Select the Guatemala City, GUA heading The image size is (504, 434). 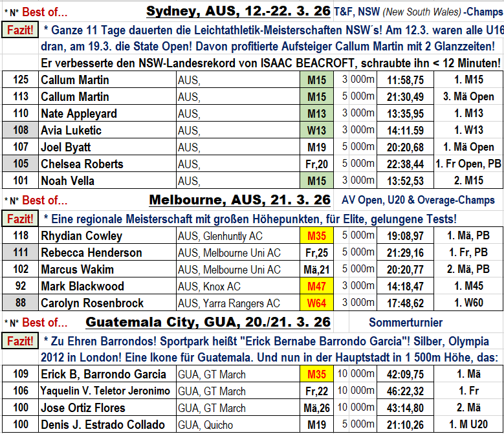click(x=208, y=321)
